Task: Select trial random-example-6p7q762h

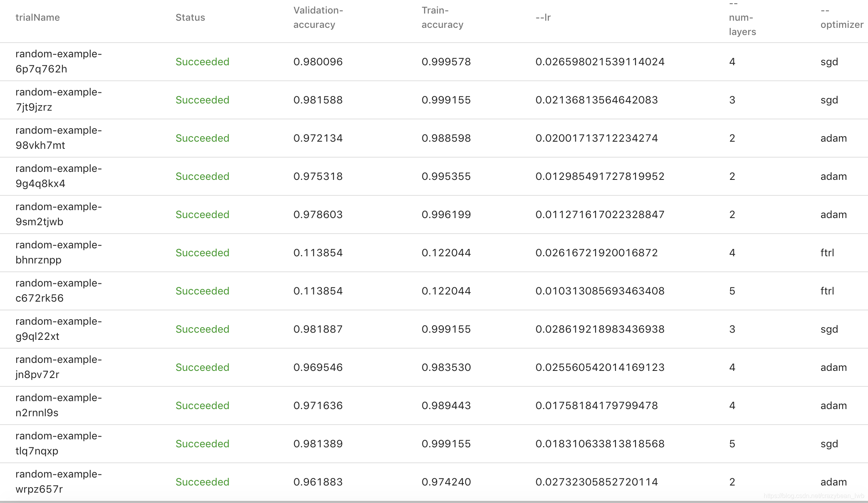Action: (59, 61)
